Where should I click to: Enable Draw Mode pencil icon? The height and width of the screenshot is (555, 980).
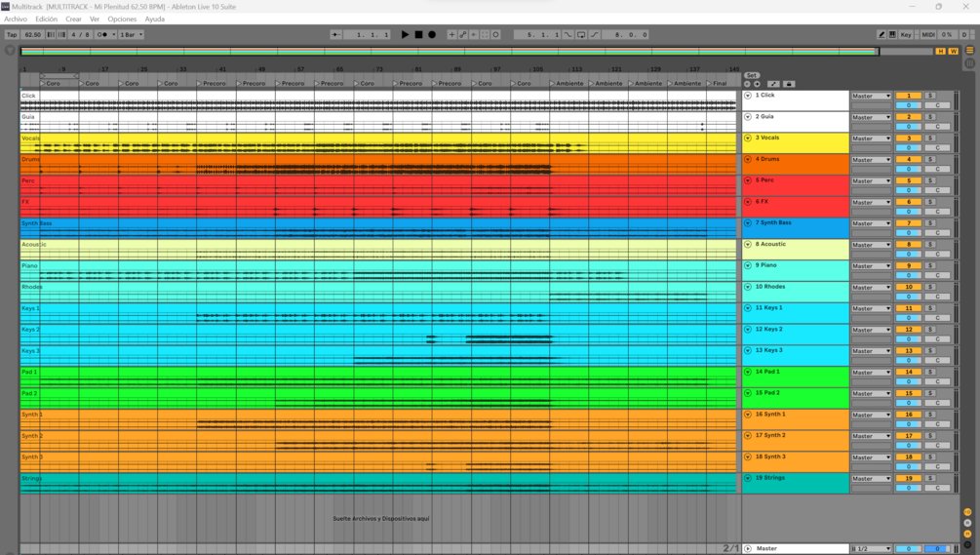point(882,35)
